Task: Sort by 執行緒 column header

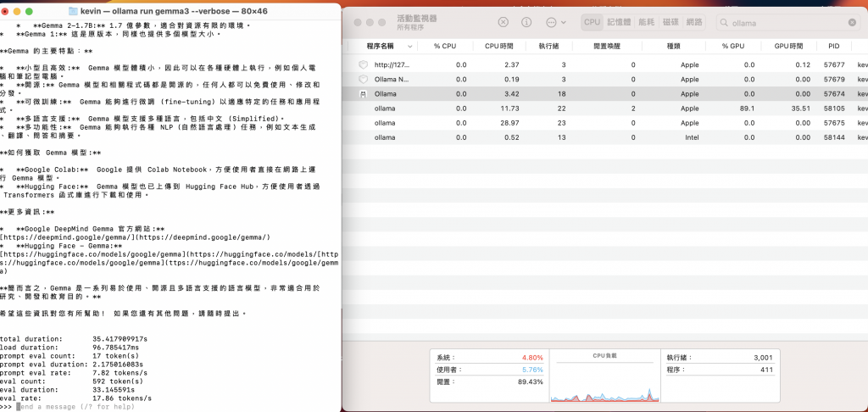Action: [548, 46]
